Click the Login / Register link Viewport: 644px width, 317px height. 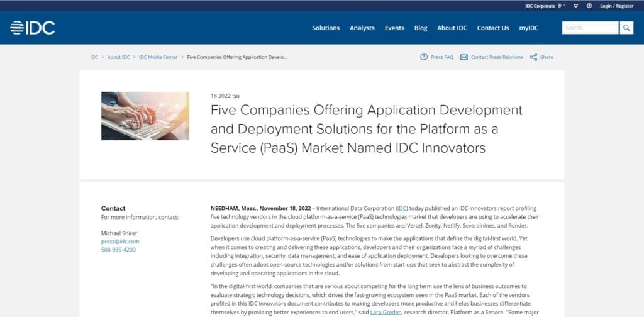(616, 6)
